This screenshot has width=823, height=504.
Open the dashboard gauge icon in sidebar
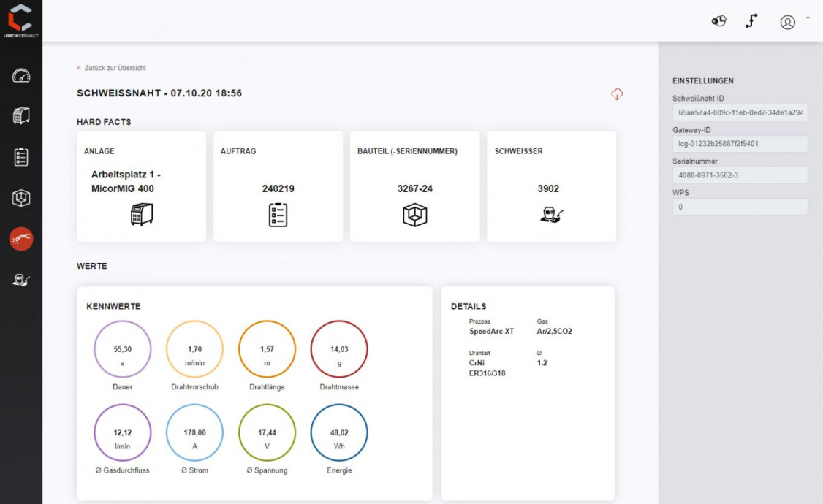(x=21, y=75)
